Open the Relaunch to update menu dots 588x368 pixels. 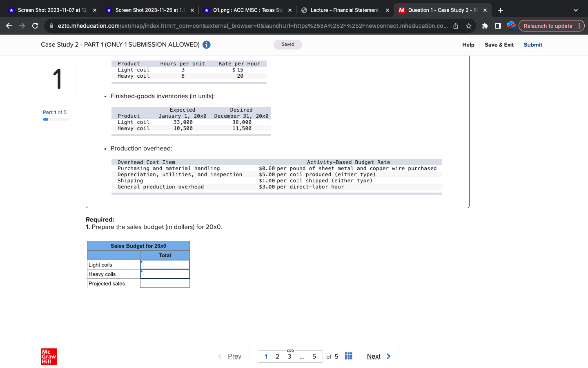coord(579,26)
